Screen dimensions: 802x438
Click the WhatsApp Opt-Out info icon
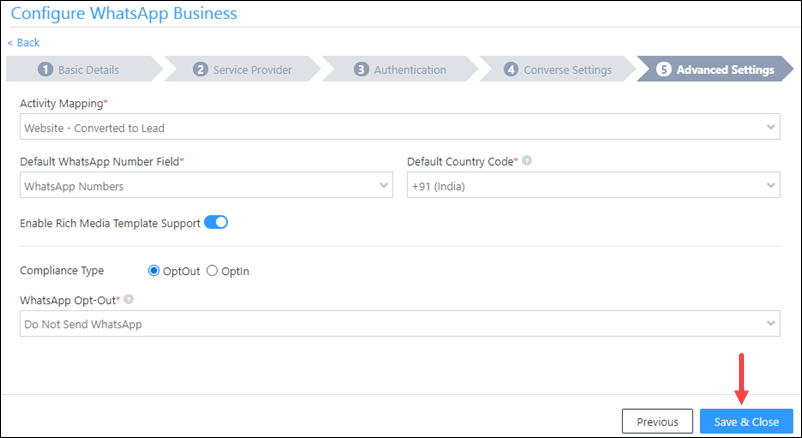coord(129,299)
